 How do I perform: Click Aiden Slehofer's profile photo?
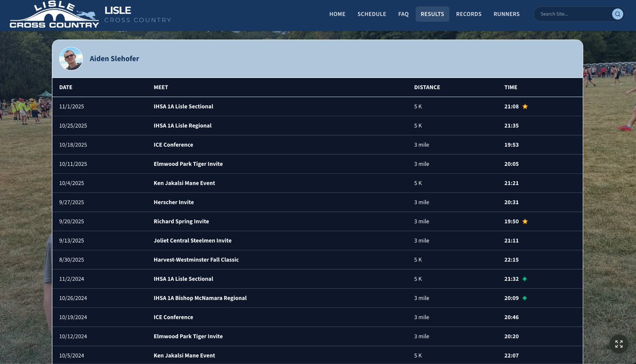point(71,59)
